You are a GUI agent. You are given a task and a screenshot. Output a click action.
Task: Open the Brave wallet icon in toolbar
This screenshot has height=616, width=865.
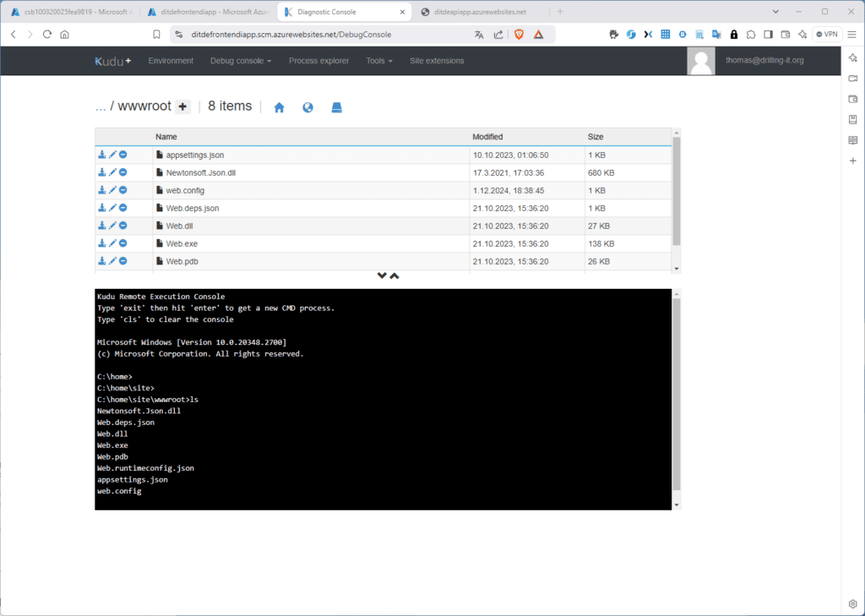coord(786,34)
